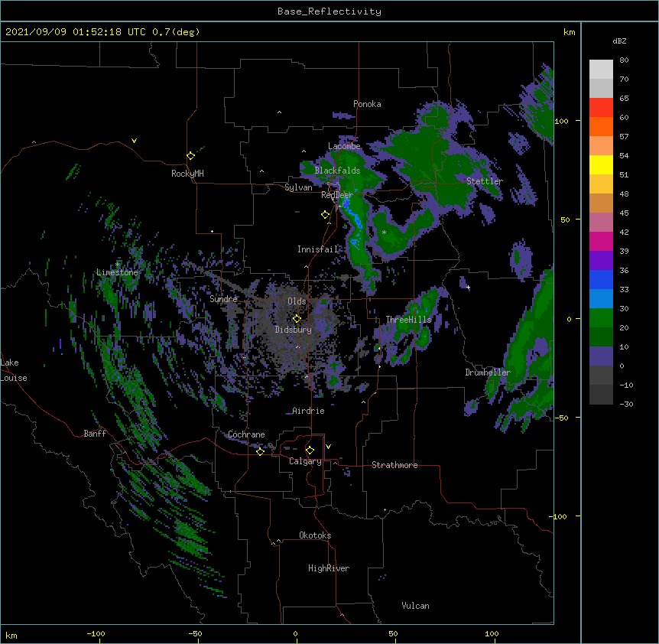Viewport: 659px width, 644px height.
Task: Click the Sundre label
Action: tap(223, 299)
